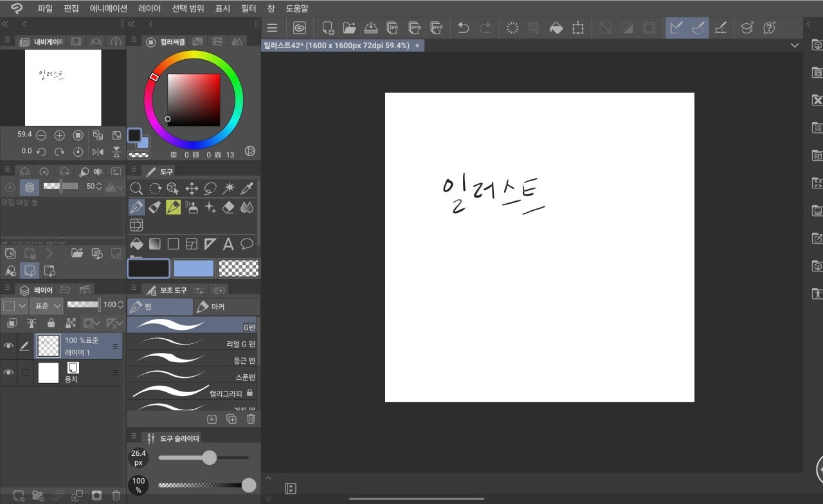The height and width of the screenshot is (504, 823).
Task: Zoom in using navigator plus icon
Action: [x=59, y=135]
